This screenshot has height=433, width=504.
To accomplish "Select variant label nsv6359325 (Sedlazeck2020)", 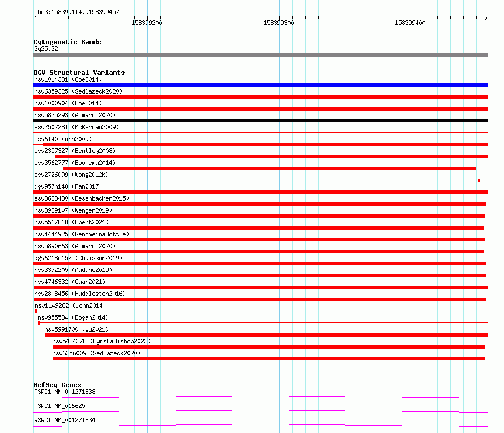I will 78,91.
